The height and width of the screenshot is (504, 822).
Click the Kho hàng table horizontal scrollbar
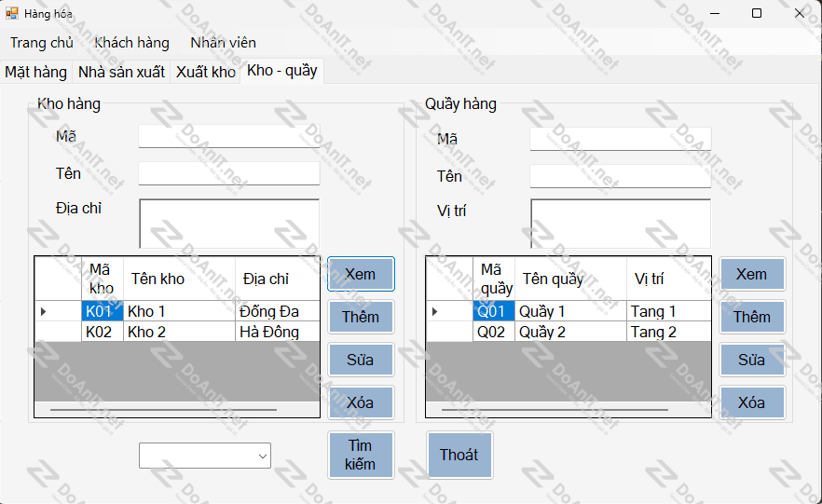point(177,409)
